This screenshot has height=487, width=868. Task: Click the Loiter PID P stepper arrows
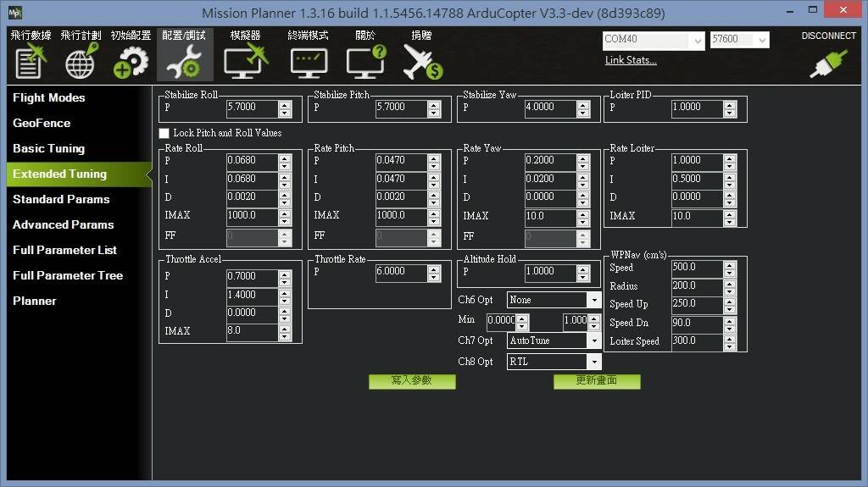730,108
